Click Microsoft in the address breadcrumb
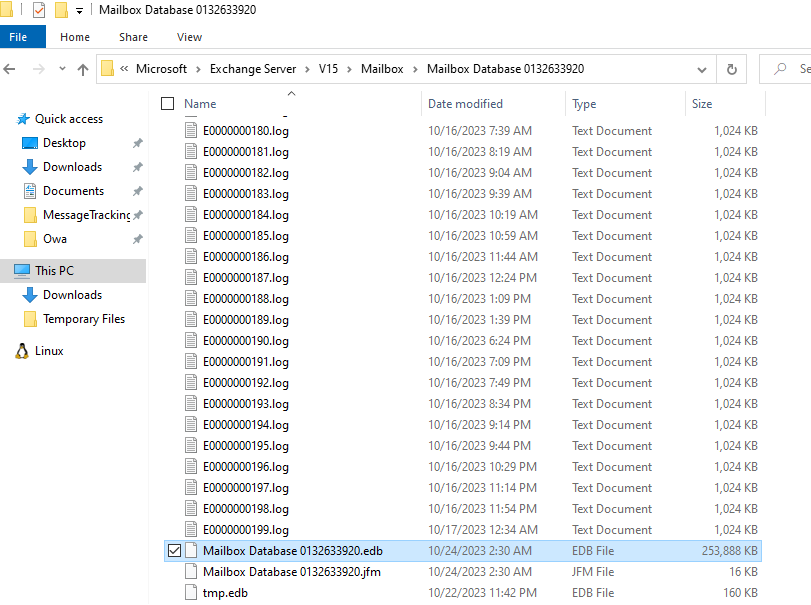811x605 pixels. click(x=161, y=69)
